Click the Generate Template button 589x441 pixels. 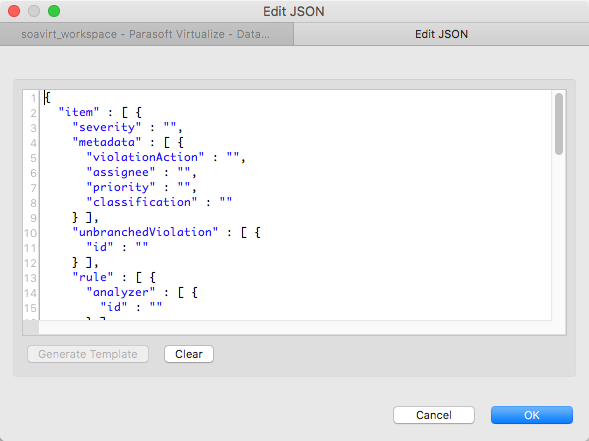click(88, 354)
